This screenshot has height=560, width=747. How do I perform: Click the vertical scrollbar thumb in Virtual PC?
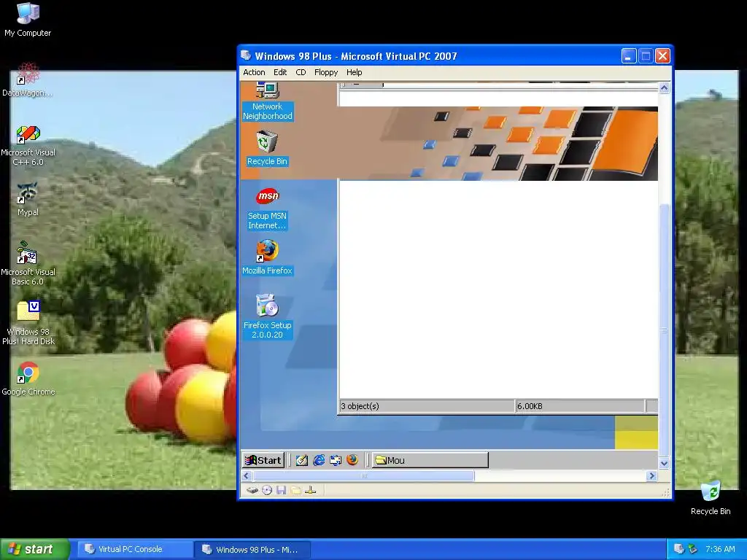[664, 330]
